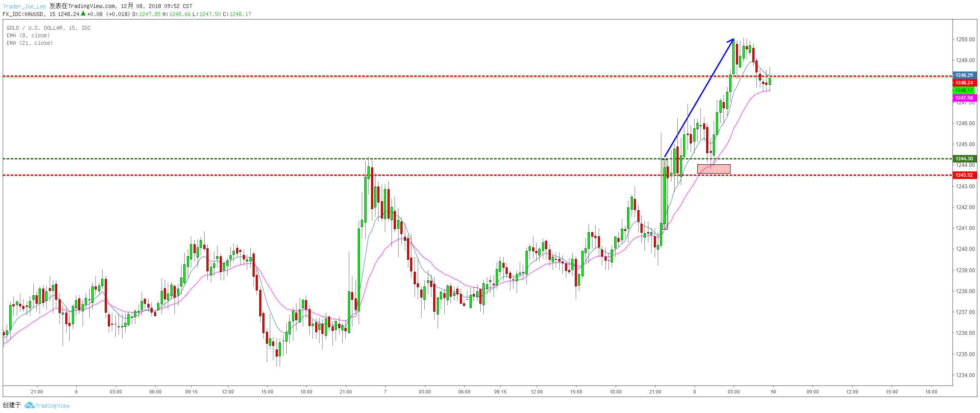Click the date label 7 on time axis
This screenshot has width=980, height=413.
pyautogui.click(x=385, y=392)
